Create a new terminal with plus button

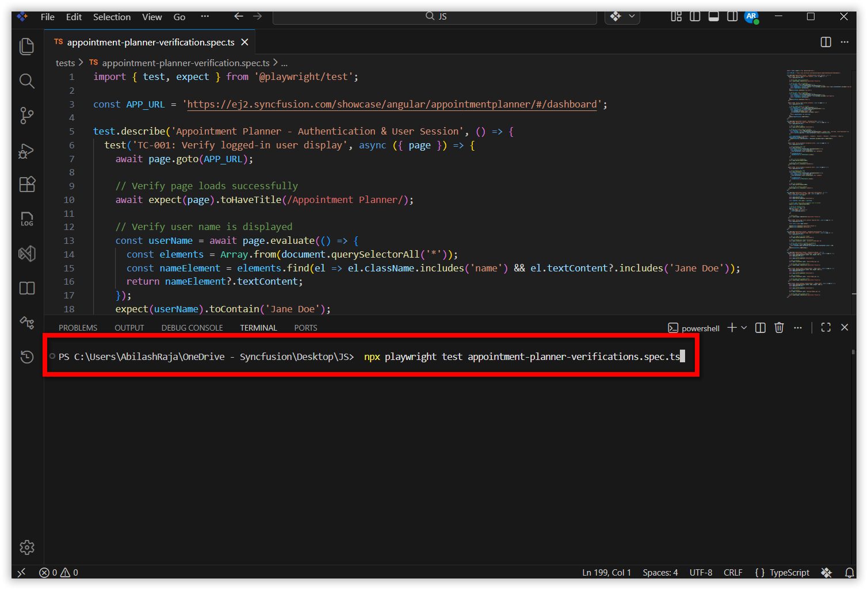732,328
